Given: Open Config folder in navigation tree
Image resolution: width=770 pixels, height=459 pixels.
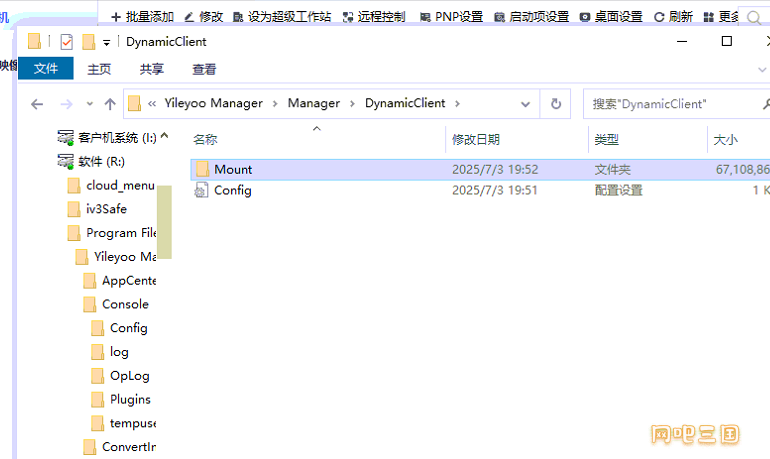Looking at the screenshot, I should point(119,328).
